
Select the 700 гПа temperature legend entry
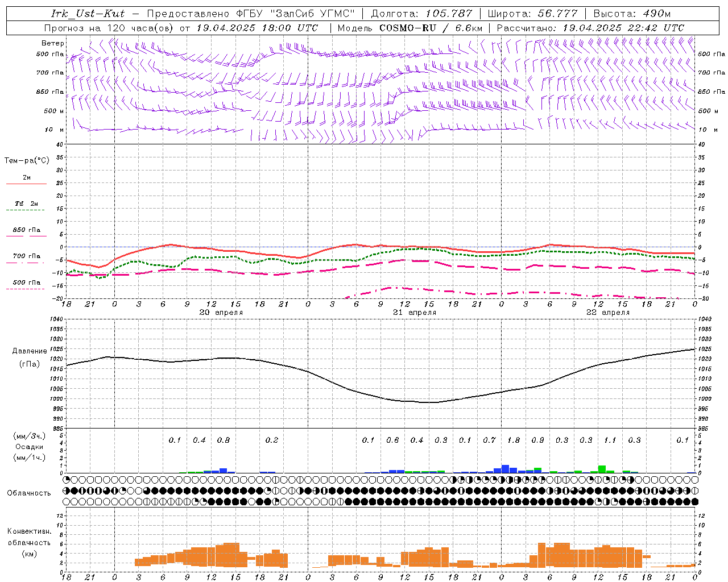(x=27, y=256)
